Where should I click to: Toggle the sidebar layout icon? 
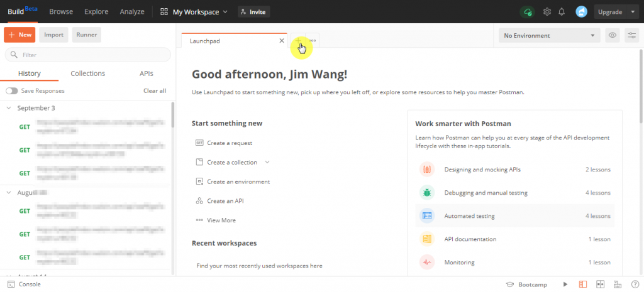583,284
